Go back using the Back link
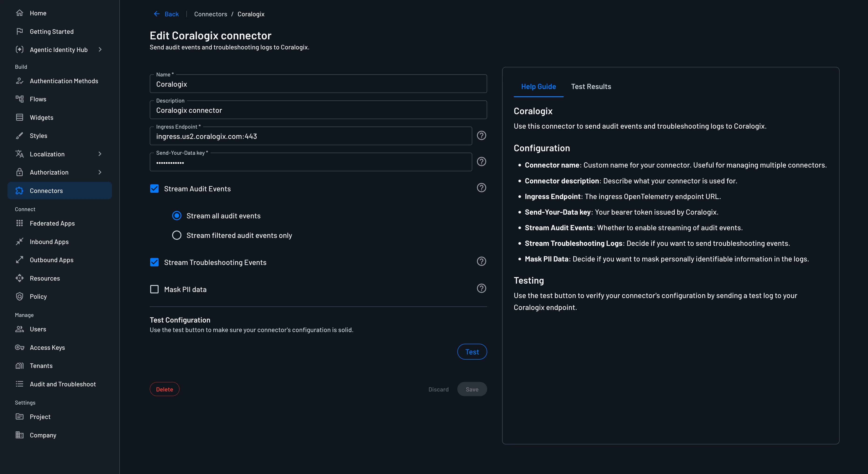This screenshot has width=868, height=474. click(x=166, y=14)
